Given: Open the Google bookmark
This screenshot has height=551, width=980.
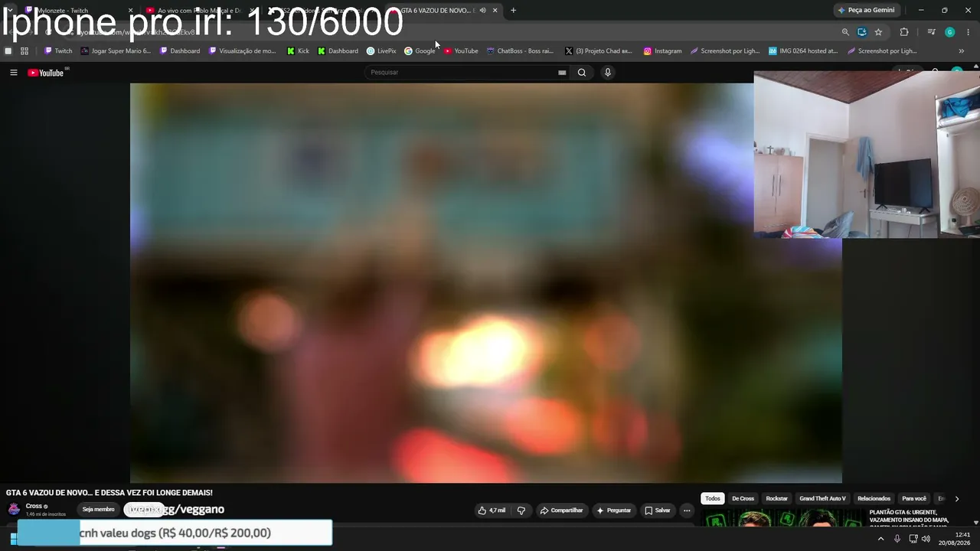Looking at the screenshot, I should tap(420, 51).
